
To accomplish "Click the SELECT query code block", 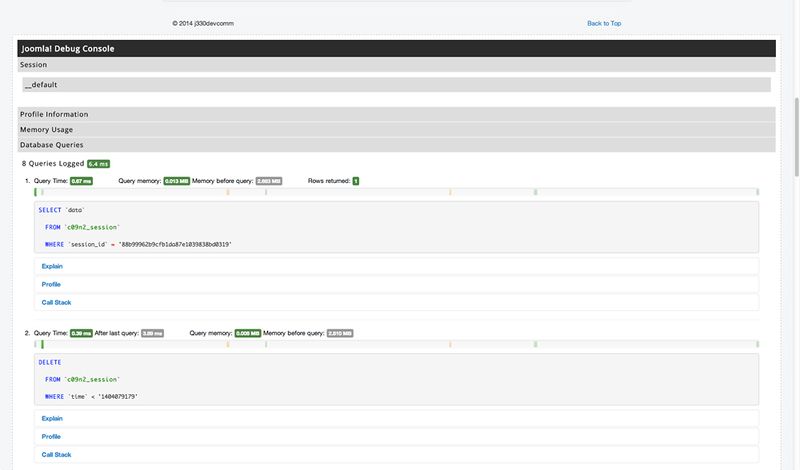I will pyautogui.click(x=395, y=227).
